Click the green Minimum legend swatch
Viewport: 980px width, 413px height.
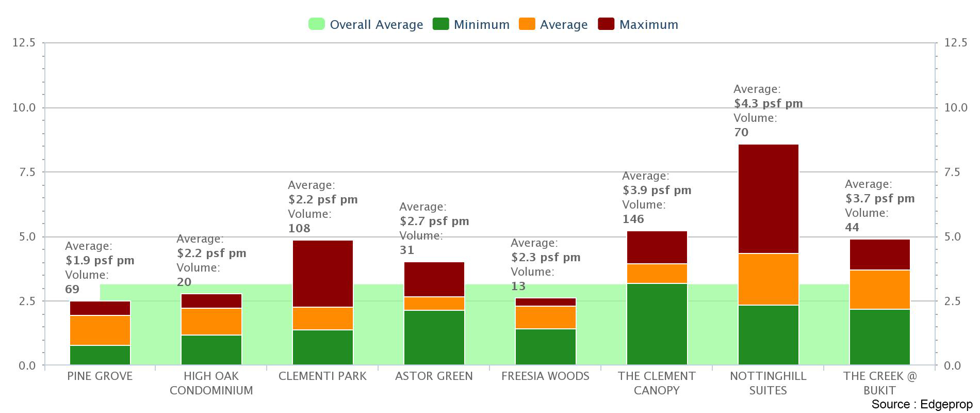pyautogui.click(x=440, y=24)
